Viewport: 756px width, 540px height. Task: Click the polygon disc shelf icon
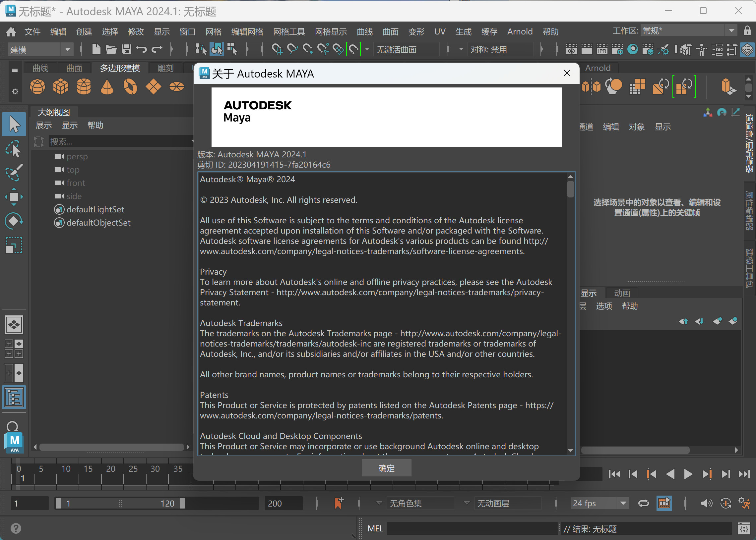[x=177, y=87]
